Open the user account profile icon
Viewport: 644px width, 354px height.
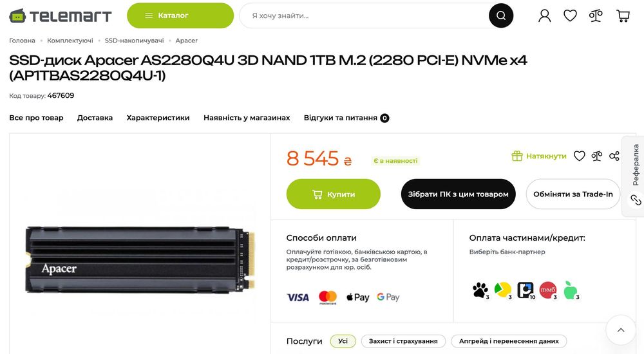[x=545, y=15]
